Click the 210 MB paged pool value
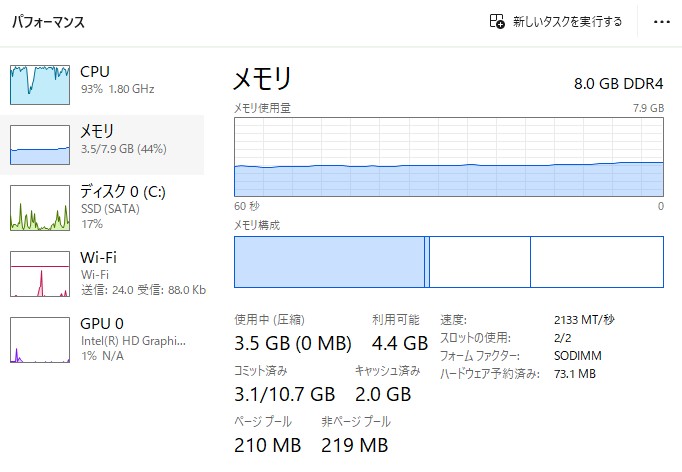Viewport: 682px width, 472px height. pos(267,445)
